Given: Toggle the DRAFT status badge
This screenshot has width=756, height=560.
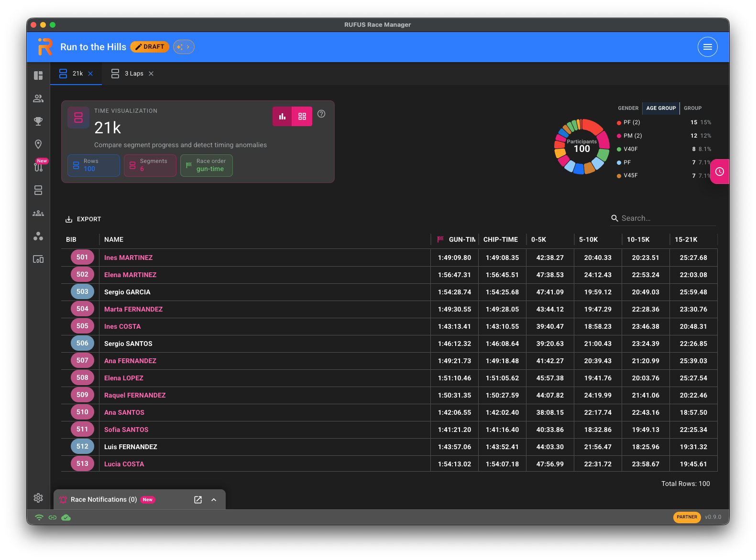Looking at the screenshot, I should tap(150, 47).
